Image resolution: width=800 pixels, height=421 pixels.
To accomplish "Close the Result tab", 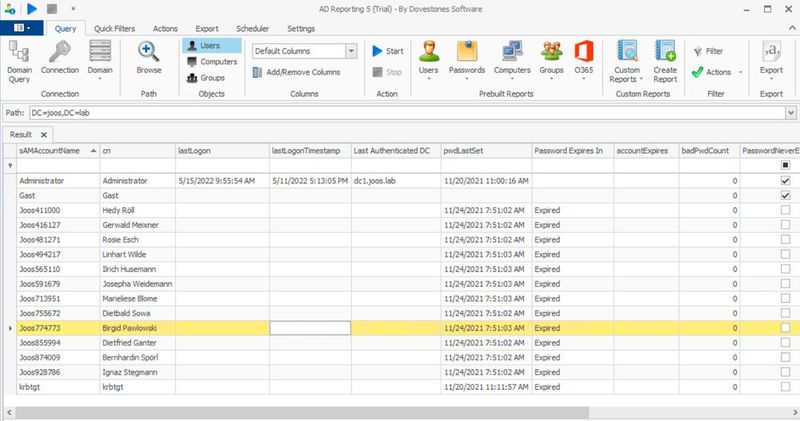I will pos(44,135).
